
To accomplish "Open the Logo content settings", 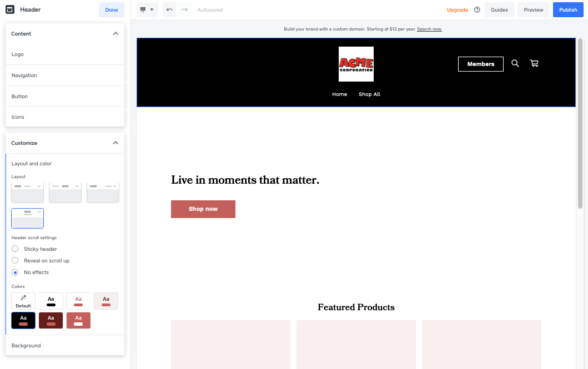I will pyautogui.click(x=65, y=54).
